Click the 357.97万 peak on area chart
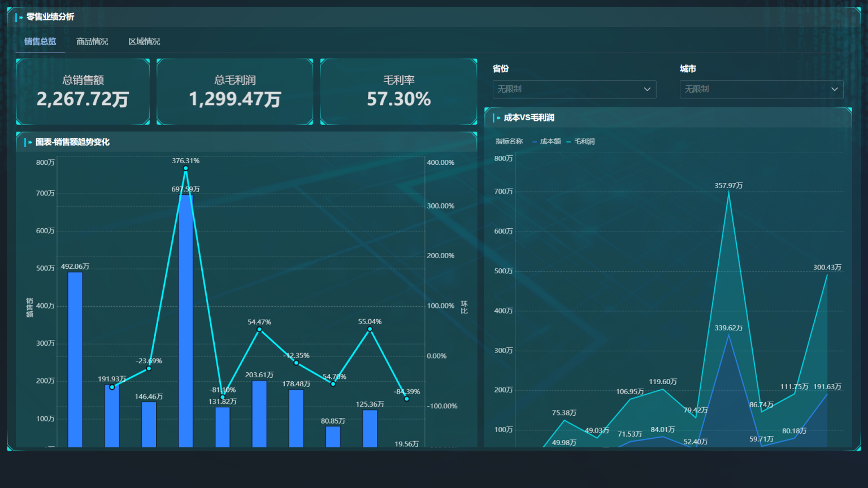Screen dimensions: 868x488 [x=728, y=193]
